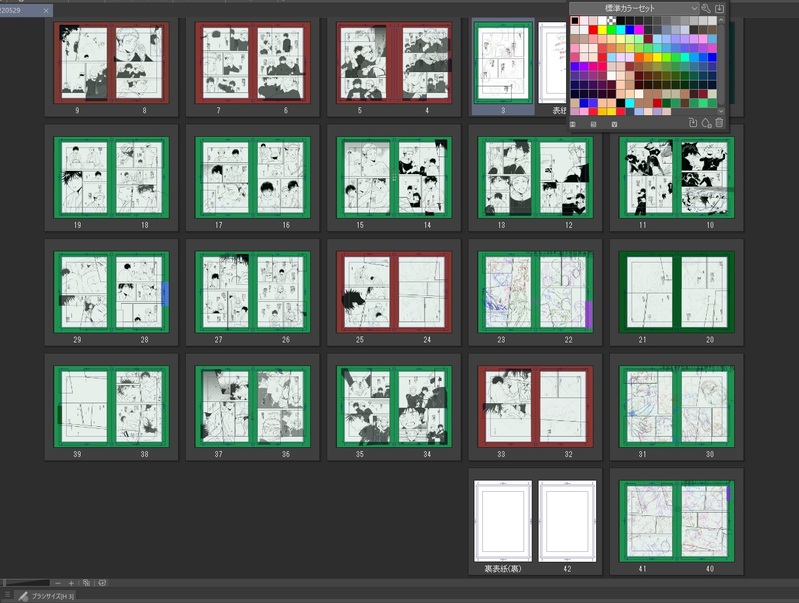The image size is (799, 603).
Task: Select the page 29 thumbnail
Action: pos(84,292)
